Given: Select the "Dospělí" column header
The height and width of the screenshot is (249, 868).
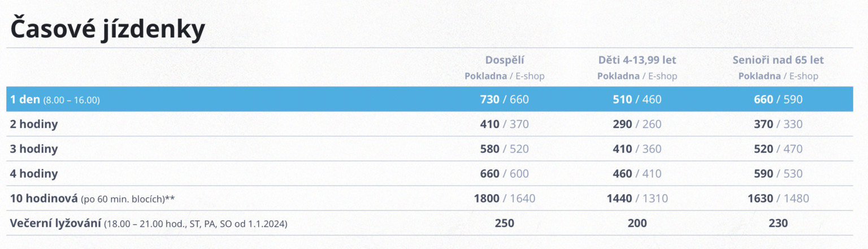Looking at the screenshot, I should (x=504, y=60).
